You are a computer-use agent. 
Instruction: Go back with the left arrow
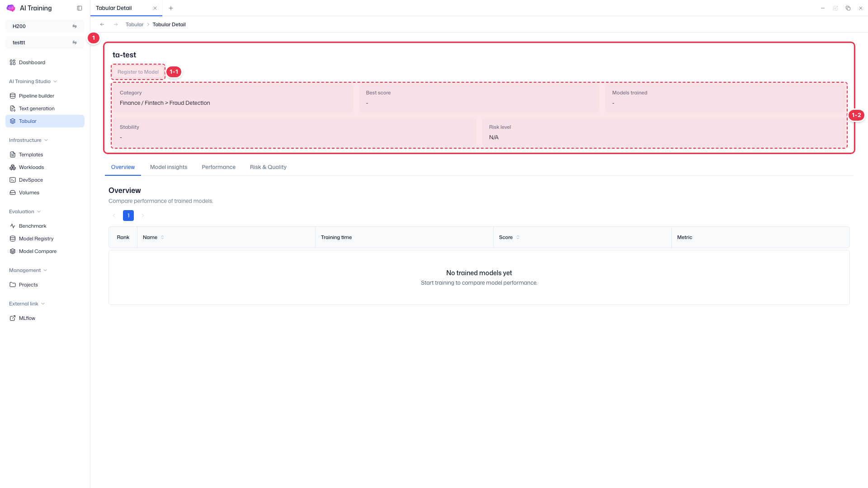tap(102, 24)
